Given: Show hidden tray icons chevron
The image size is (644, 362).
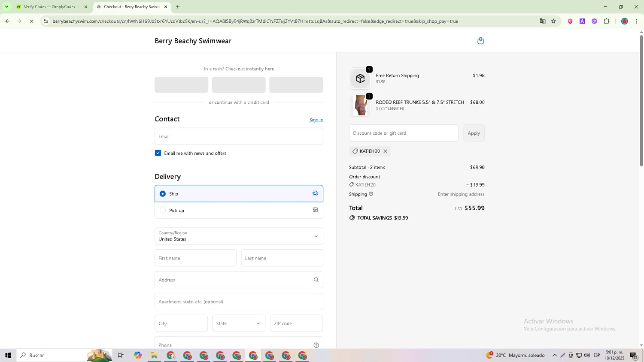Looking at the screenshot, I should click(x=555, y=355).
